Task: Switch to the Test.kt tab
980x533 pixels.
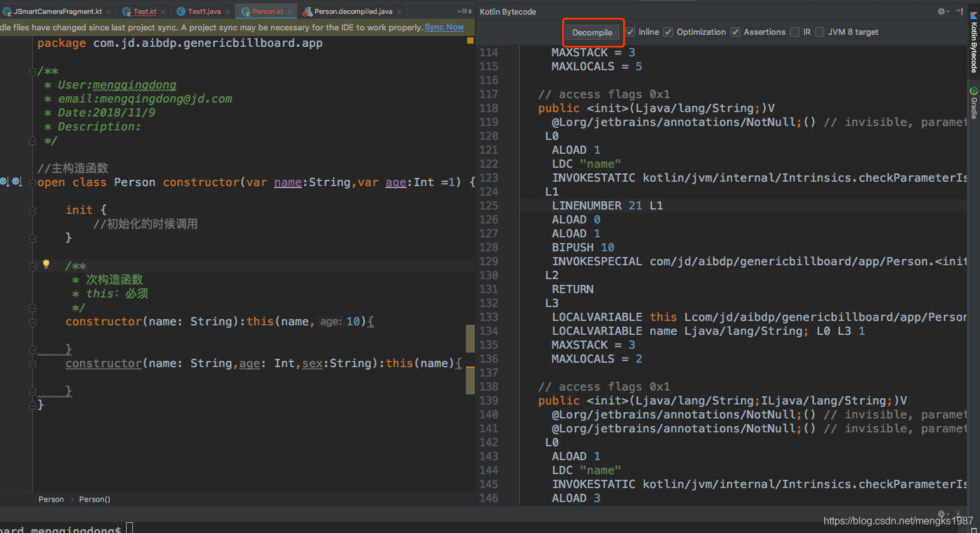Action: pyautogui.click(x=144, y=11)
